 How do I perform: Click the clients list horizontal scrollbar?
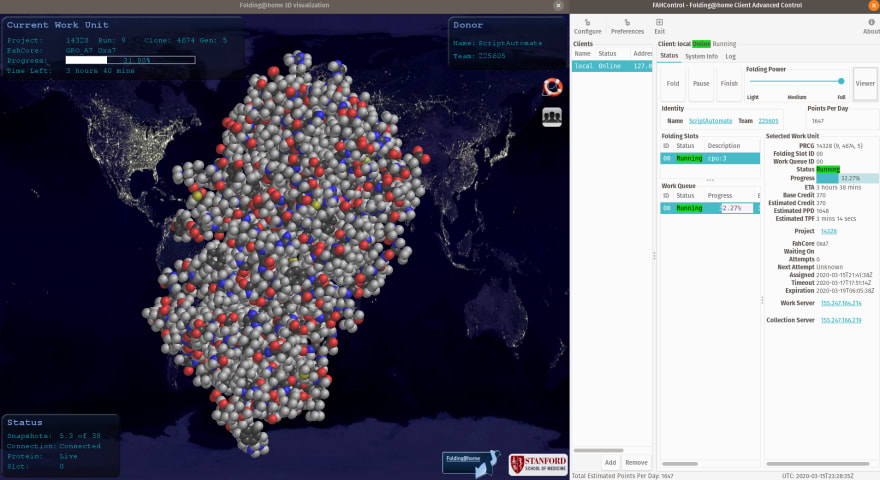[598, 450]
